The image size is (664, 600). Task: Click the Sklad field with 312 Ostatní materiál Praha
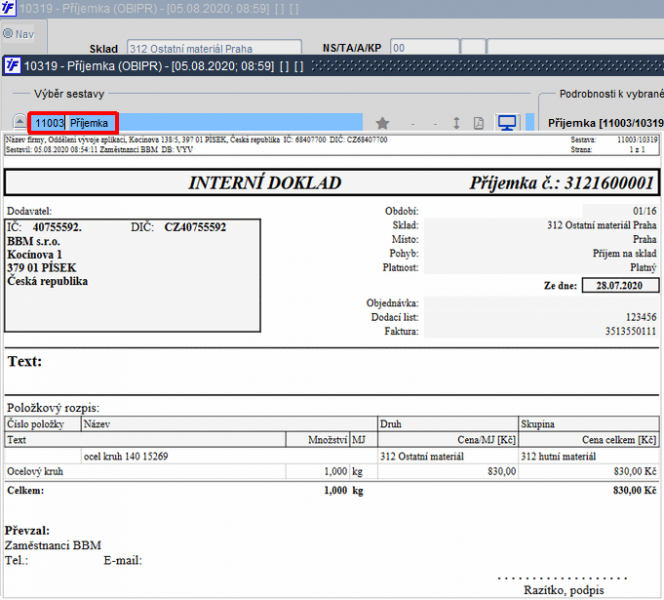click(x=215, y=48)
